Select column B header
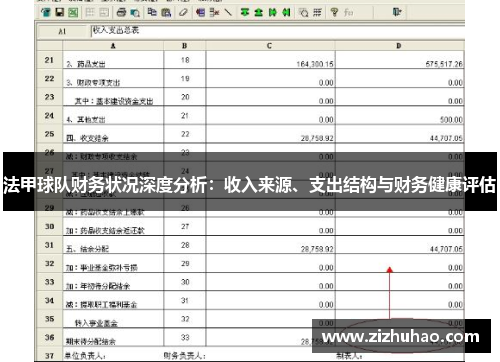The width and height of the screenshot is (500, 362). point(185,46)
